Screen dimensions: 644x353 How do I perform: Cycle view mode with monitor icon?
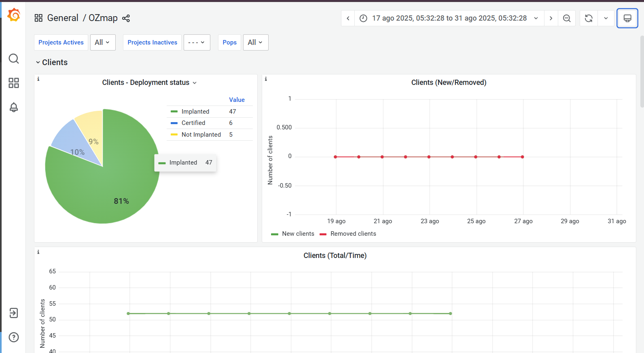[x=627, y=18]
